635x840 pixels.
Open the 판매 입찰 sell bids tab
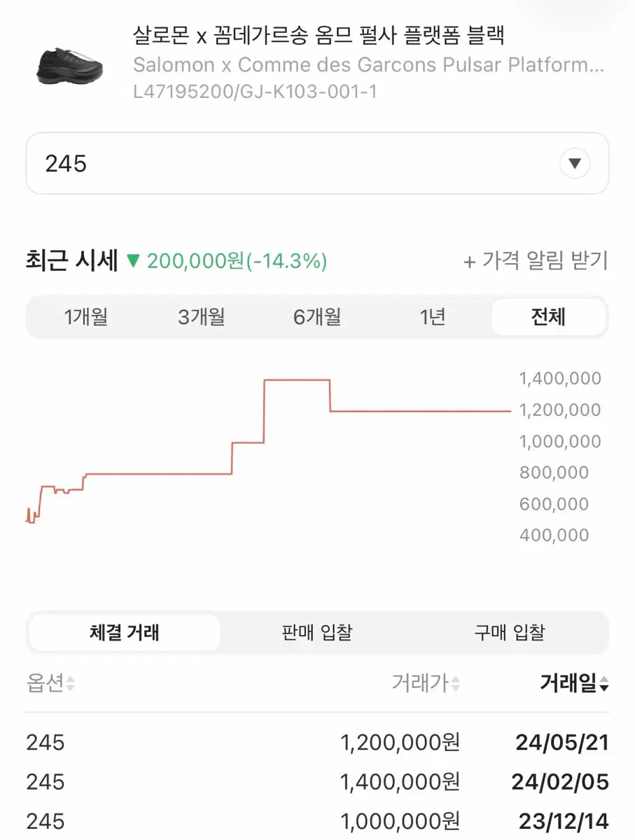317,633
